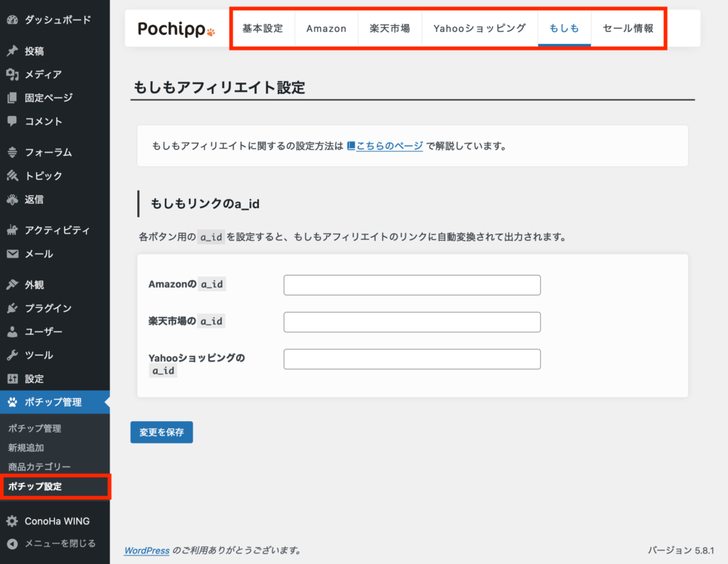The image size is (728, 564).
Task: Switch to the Amazon tab
Action: pyautogui.click(x=326, y=28)
